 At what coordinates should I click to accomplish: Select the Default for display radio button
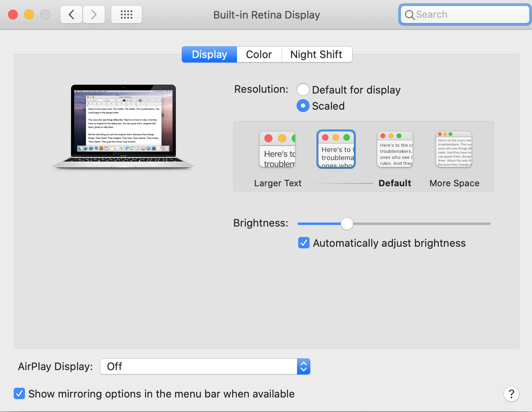tap(303, 89)
